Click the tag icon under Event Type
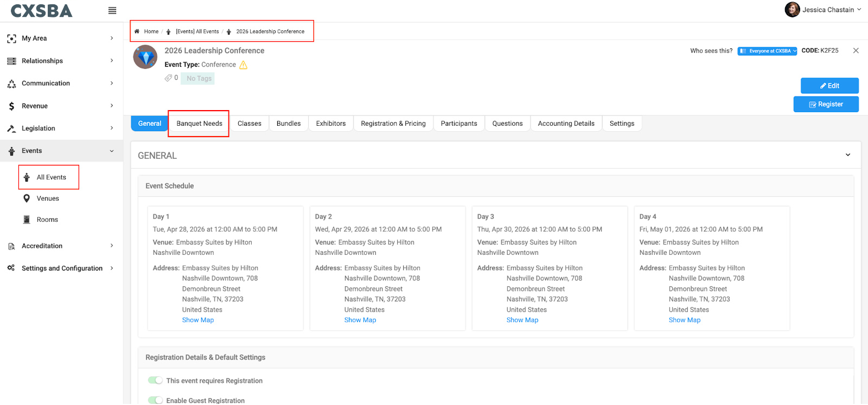 [168, 78]
